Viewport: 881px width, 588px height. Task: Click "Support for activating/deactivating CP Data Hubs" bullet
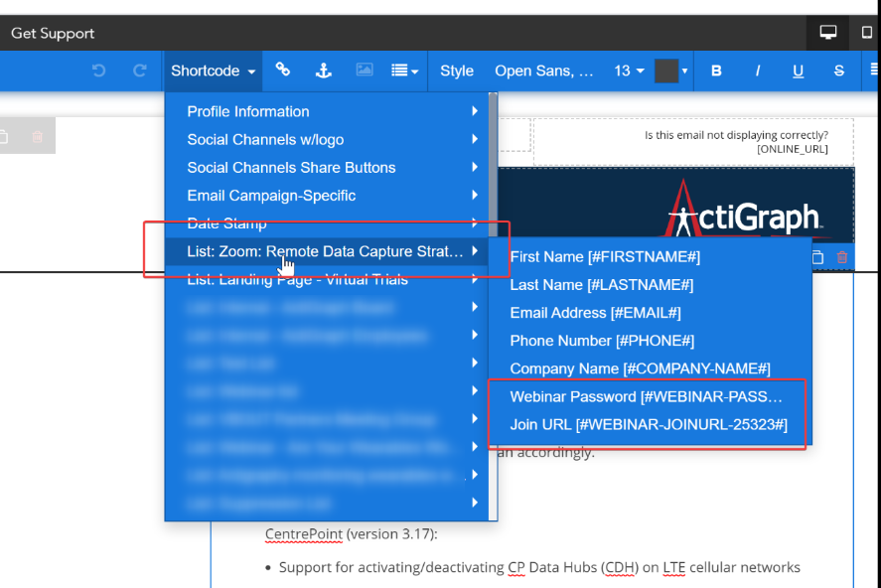click(539, 568)
